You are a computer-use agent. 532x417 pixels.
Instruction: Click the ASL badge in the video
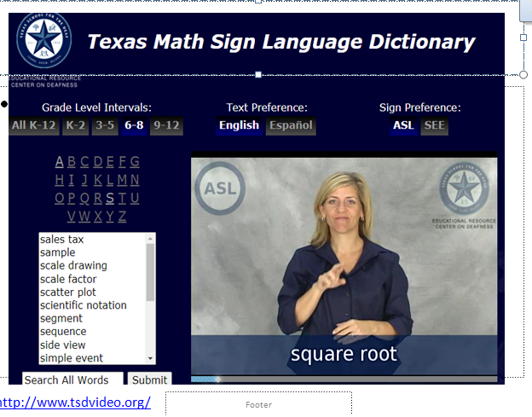pyautogui.click(x=222, y=188)
